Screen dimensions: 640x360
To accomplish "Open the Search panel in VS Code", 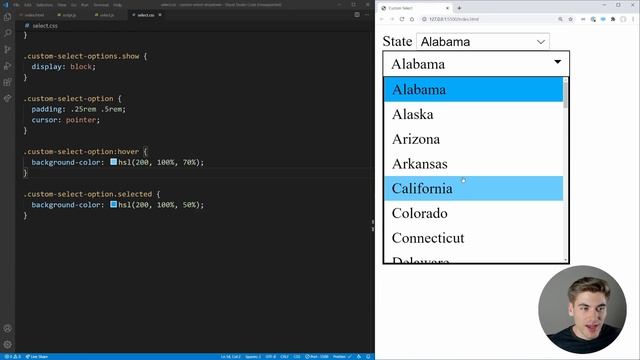I will coord(7,33).
